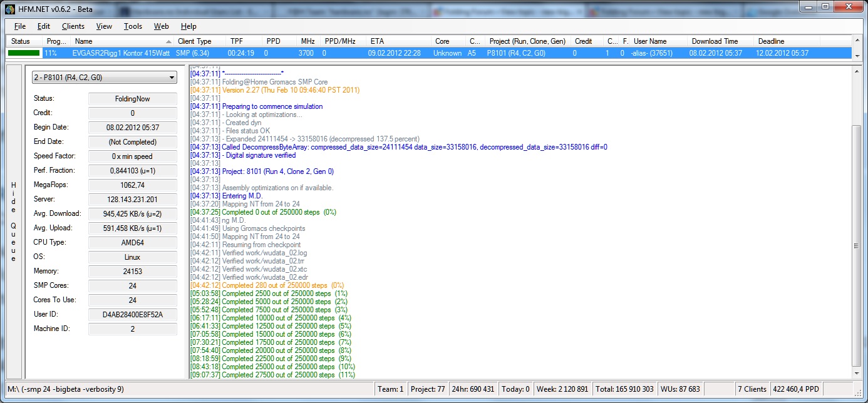Sort by the PPD/MHz column header
Image resolution: width=868 pixels, height=403 pixels.
pos(342,41)
